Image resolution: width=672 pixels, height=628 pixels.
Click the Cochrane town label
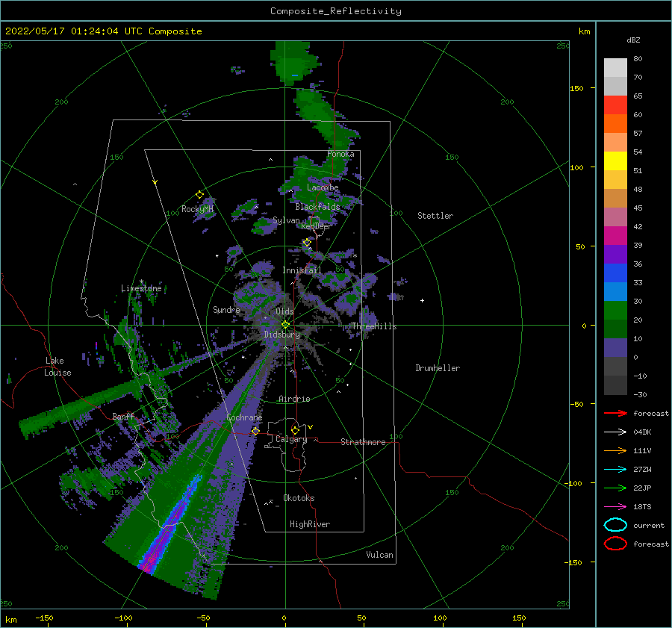click(244, 417)
